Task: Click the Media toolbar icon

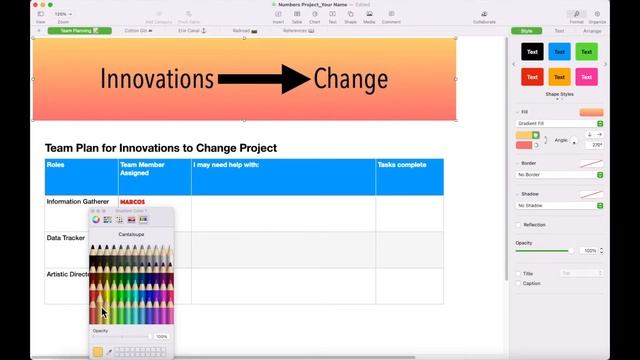Action: 369,14
